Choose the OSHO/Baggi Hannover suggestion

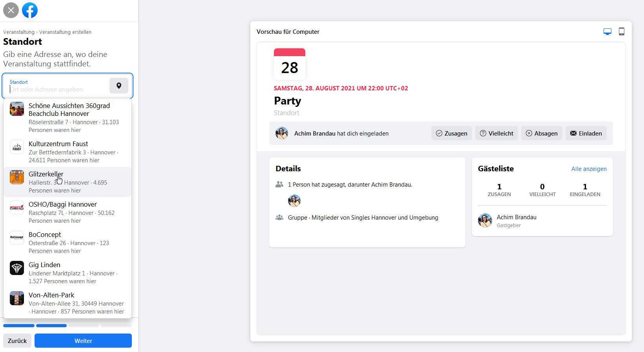coord(68,212)
